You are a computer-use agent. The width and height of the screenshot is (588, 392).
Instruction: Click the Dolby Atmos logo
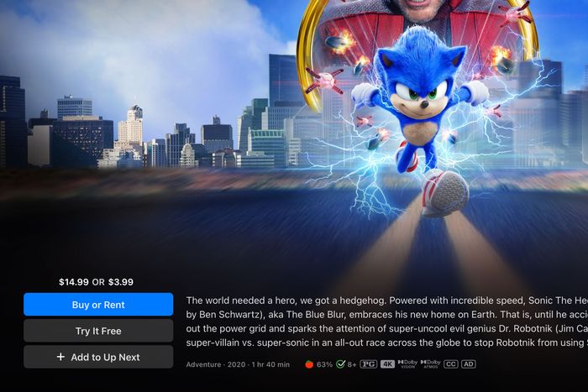click(x=430, y=364)
